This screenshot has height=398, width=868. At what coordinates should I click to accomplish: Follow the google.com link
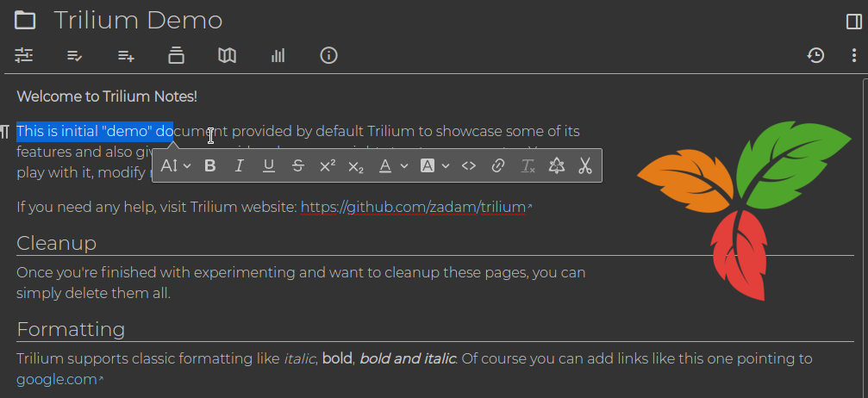56,379
